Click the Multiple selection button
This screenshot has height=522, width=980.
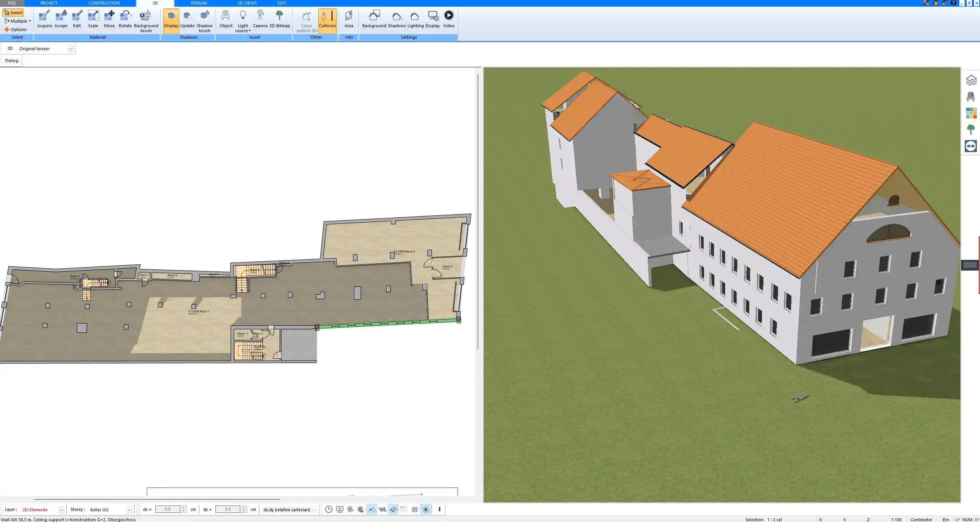[x=18, y=21]
